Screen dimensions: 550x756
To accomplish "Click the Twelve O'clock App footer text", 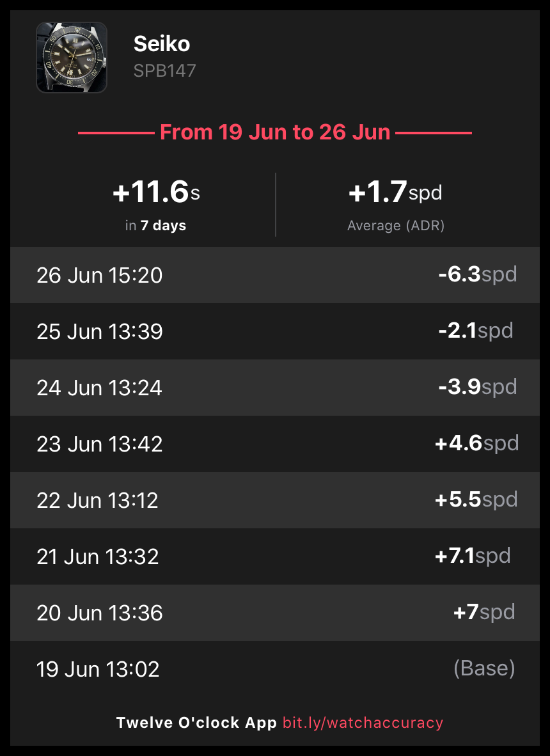I will click(x=196, y=723).
